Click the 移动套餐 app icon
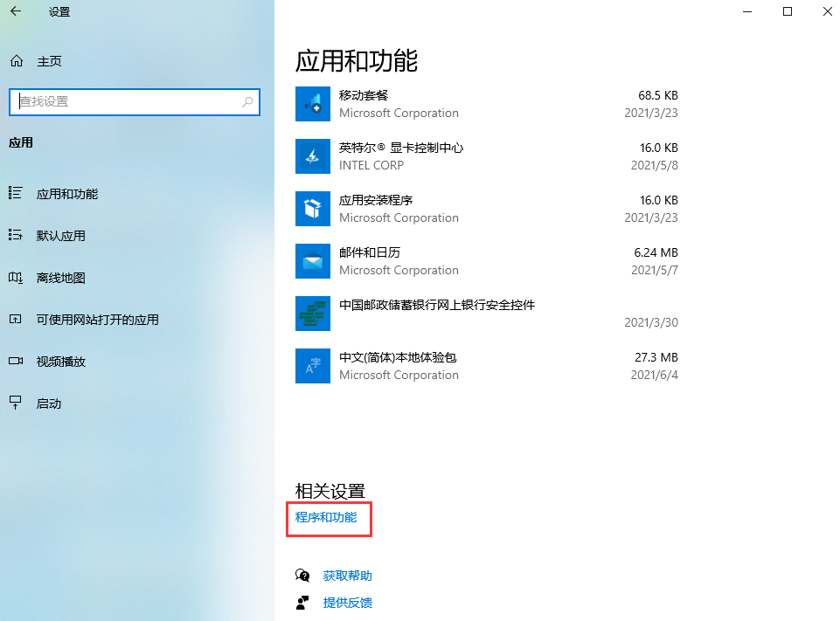 pos(313,105)
